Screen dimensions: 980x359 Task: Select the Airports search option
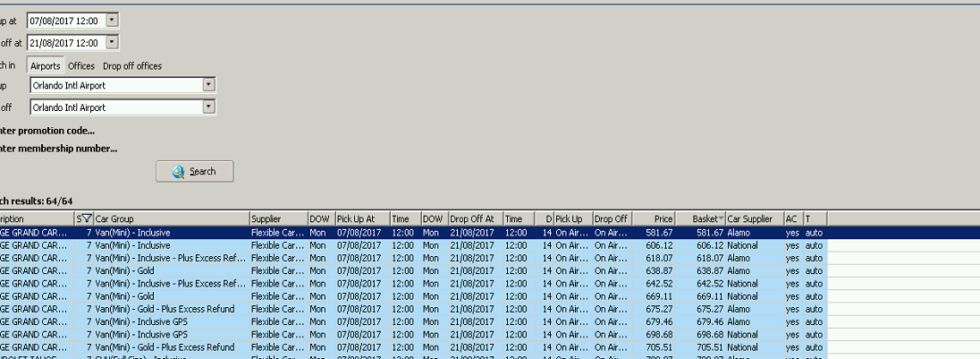46,65
